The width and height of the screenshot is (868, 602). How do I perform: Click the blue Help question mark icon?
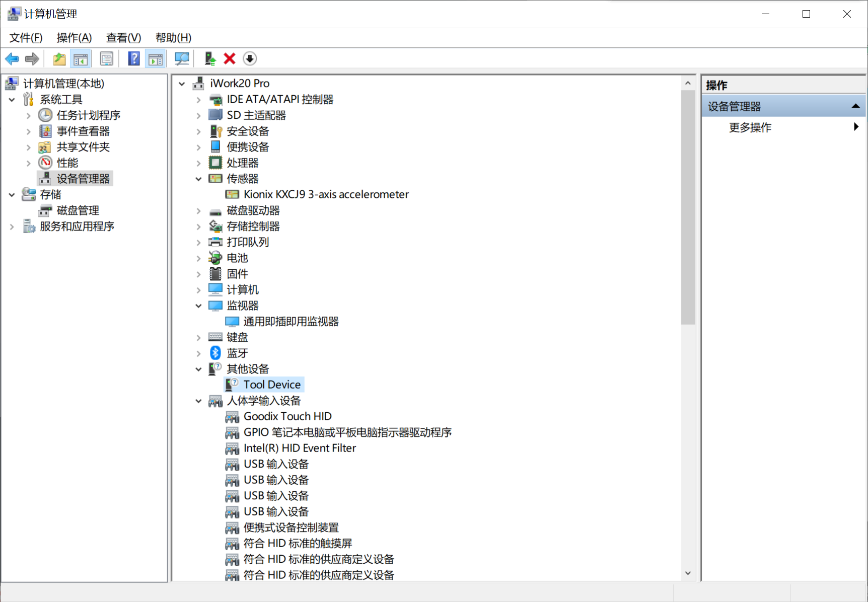coord(134,59)
